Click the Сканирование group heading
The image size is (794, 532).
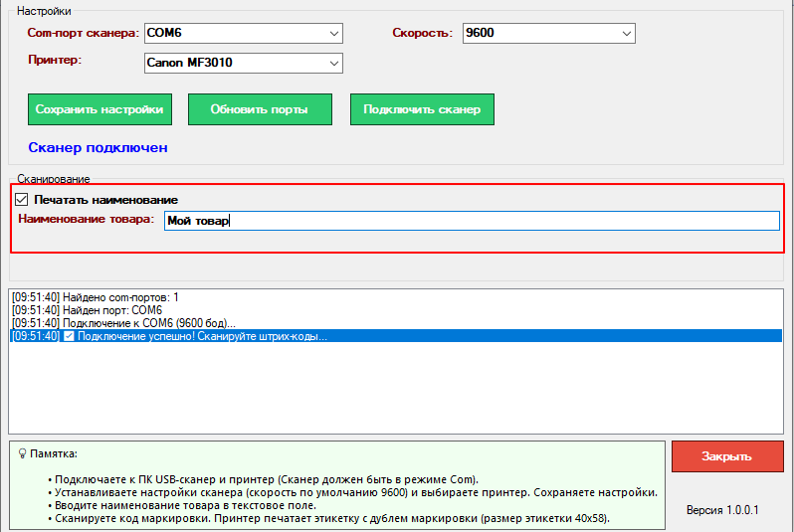click(53, 179)
